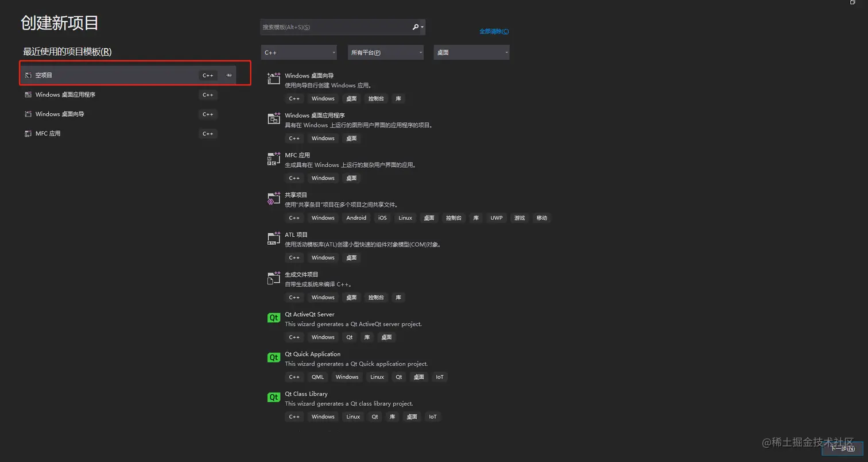The height and width of the screenshot is (462, 868).
Task: Click the 共享项目 template icon
Action: tap(274, 198)
